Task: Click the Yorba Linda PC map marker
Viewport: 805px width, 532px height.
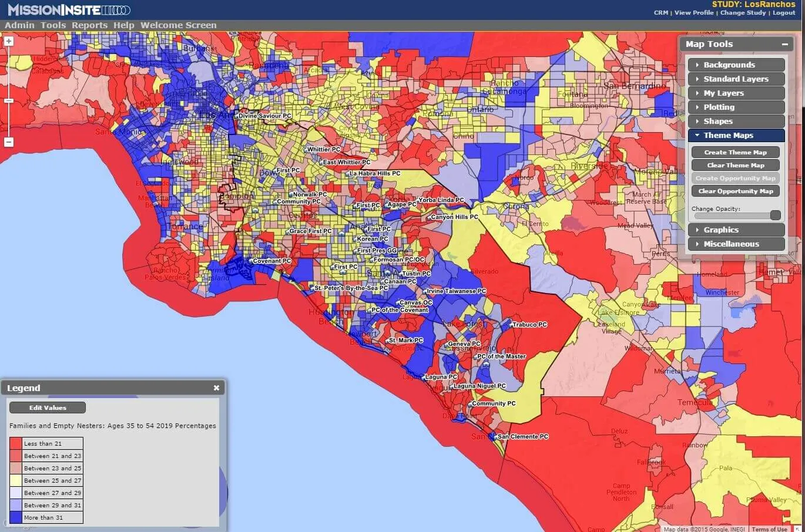Action: click(x=415, y=200)
